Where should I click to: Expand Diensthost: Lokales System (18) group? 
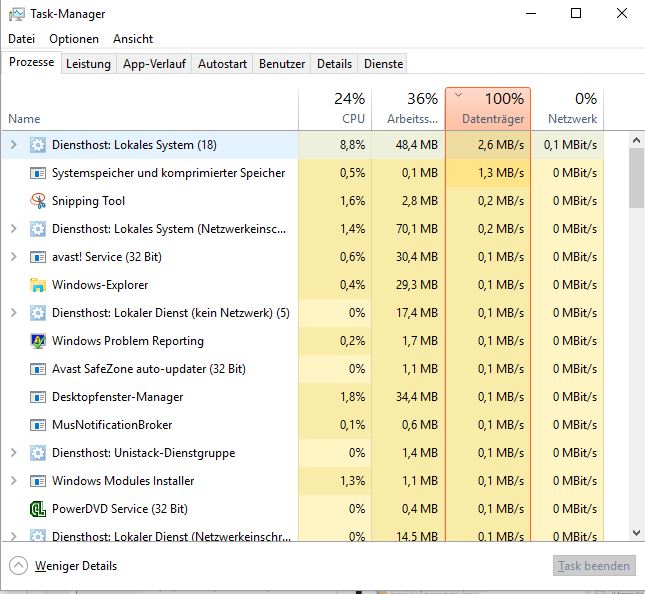[x=14, y=145]
